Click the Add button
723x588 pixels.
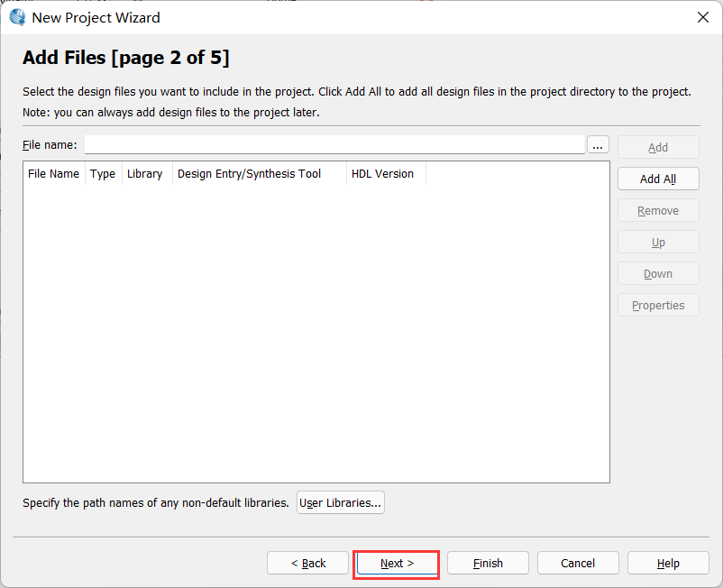(658, 147)
